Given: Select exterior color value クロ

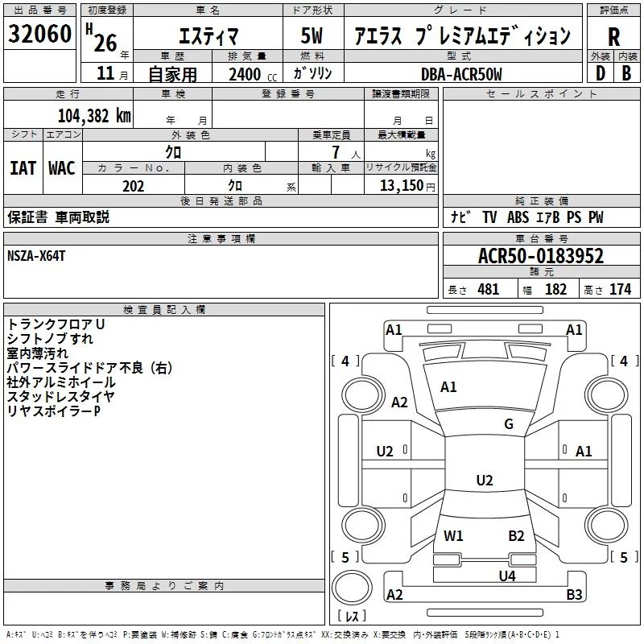Looking at the screenshot, I should (x=173, y=152).
